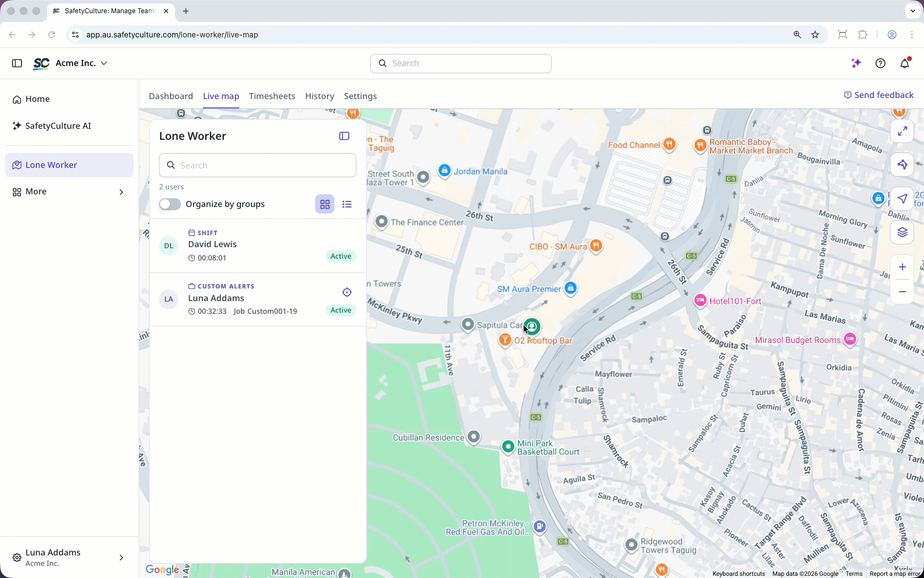924x578 pixels.
Task: Open Luna Addams worker card
Action: 258,299
